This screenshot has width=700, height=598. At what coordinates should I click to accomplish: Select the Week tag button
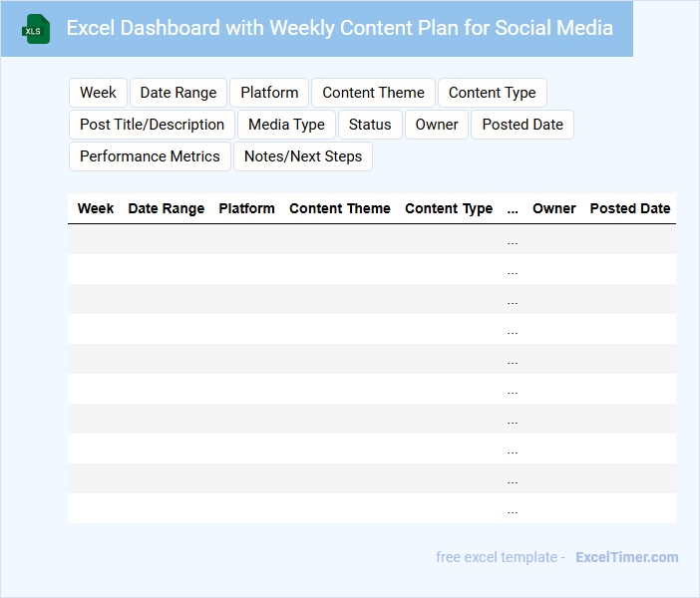98,93
